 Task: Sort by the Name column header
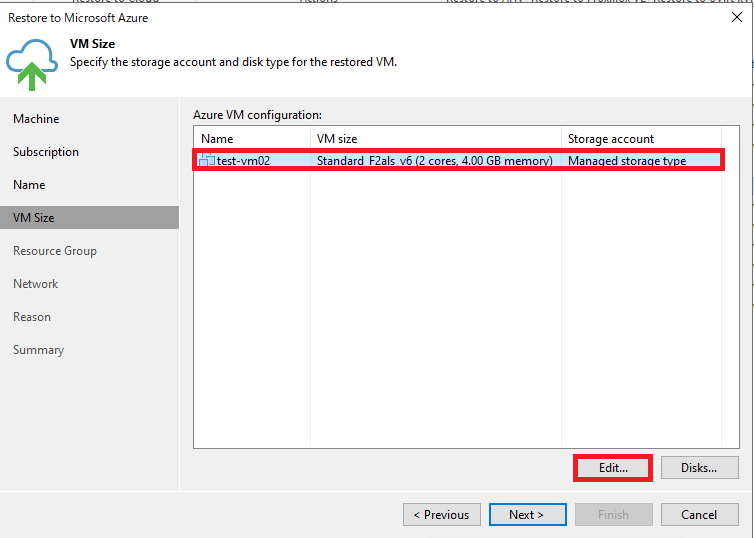252,139
